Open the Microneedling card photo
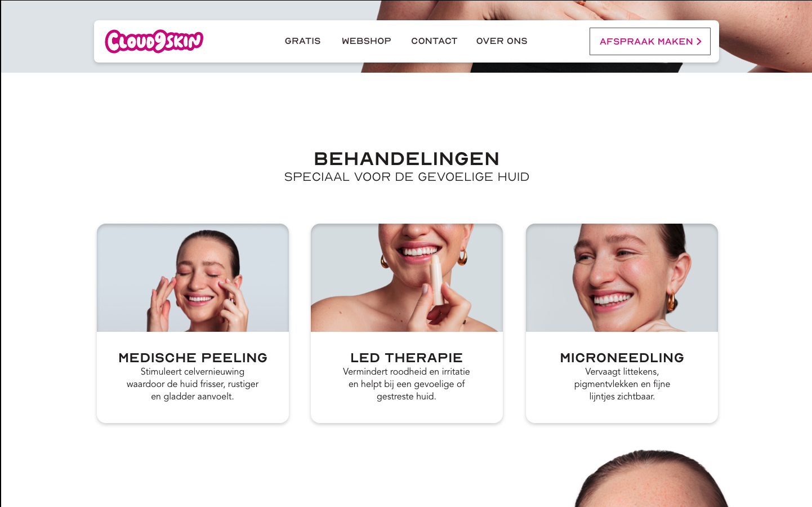This screenshot has height=507, width=812. 622,278
